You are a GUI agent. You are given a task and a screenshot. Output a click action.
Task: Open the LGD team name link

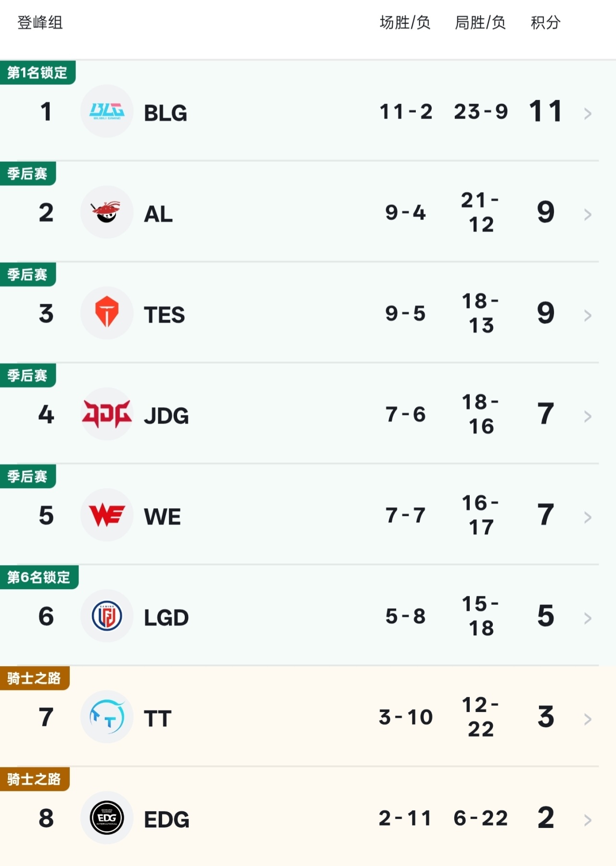(166, 618)
